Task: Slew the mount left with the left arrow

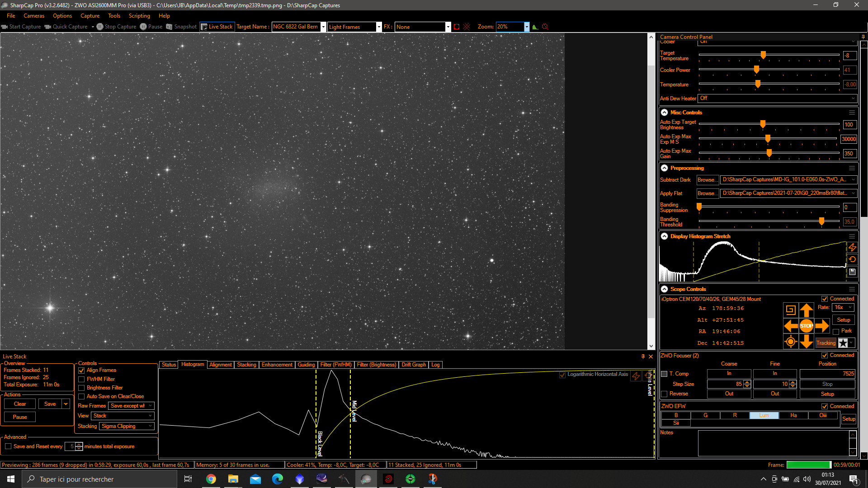Action: click(791, 326)
